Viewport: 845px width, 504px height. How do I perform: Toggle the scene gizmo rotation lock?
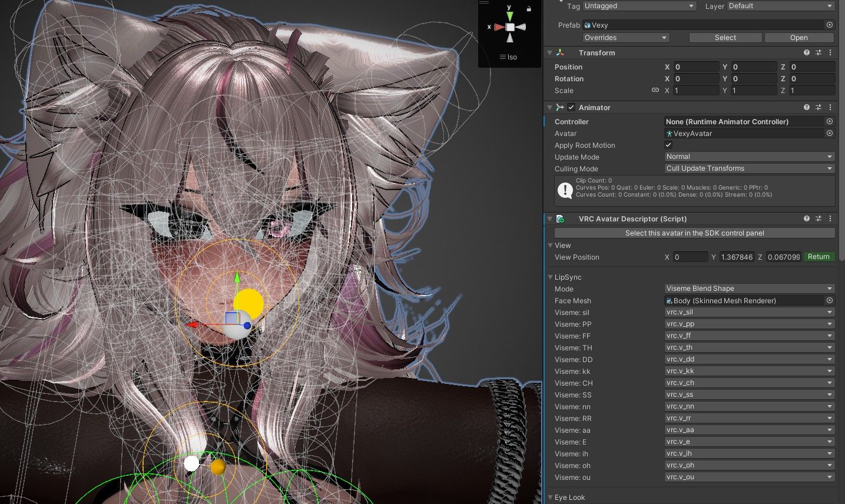tap(529, 8)
